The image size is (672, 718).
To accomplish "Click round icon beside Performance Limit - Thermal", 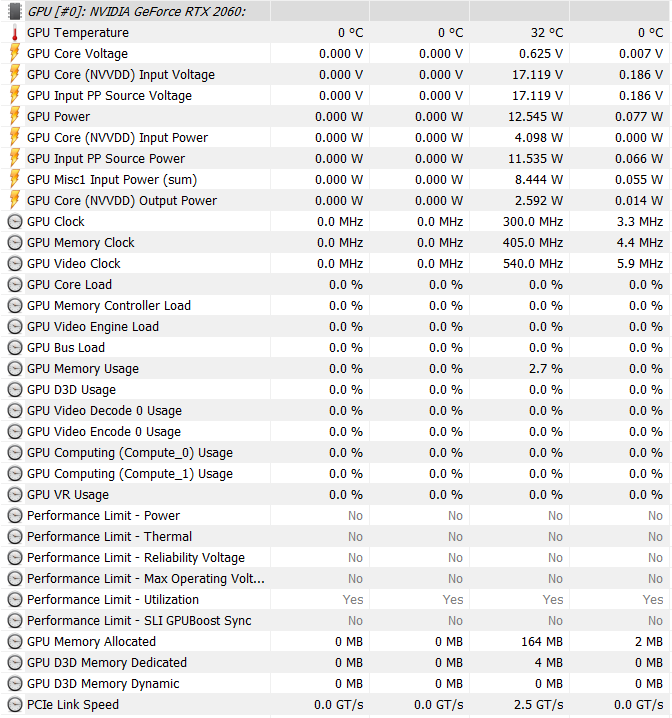I will (x=15, y=537).
